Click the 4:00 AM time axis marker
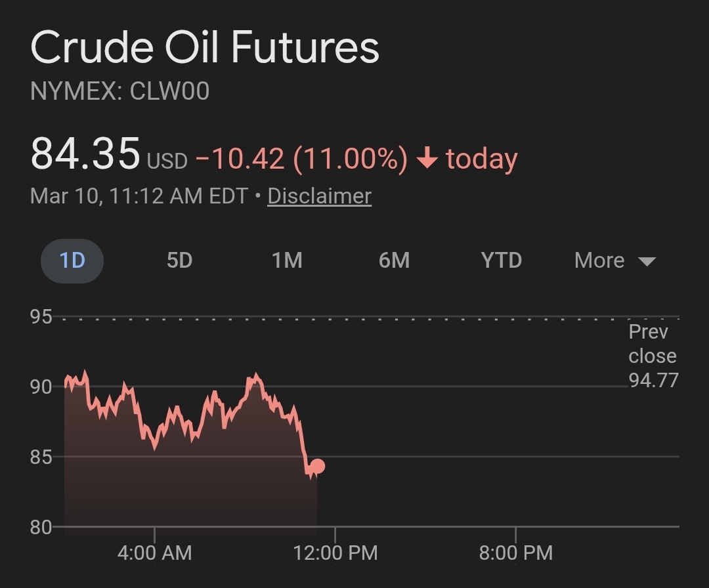The height and width of the screenshot is (588, 709). point(155,553)
